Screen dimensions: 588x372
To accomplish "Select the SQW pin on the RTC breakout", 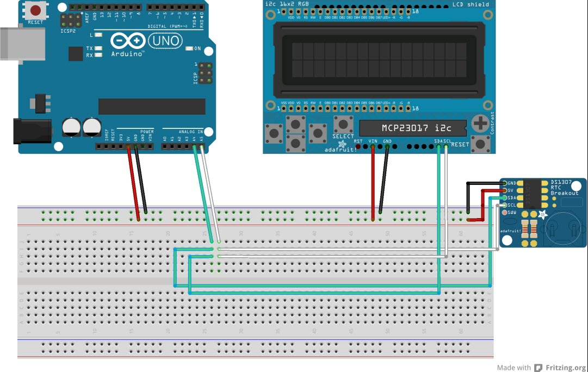I will 505,212.
